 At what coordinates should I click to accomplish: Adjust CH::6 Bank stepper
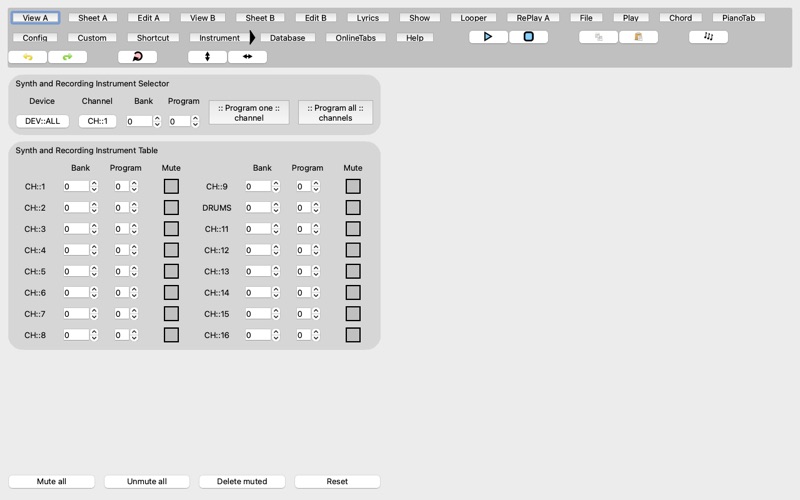click(94, 292)
